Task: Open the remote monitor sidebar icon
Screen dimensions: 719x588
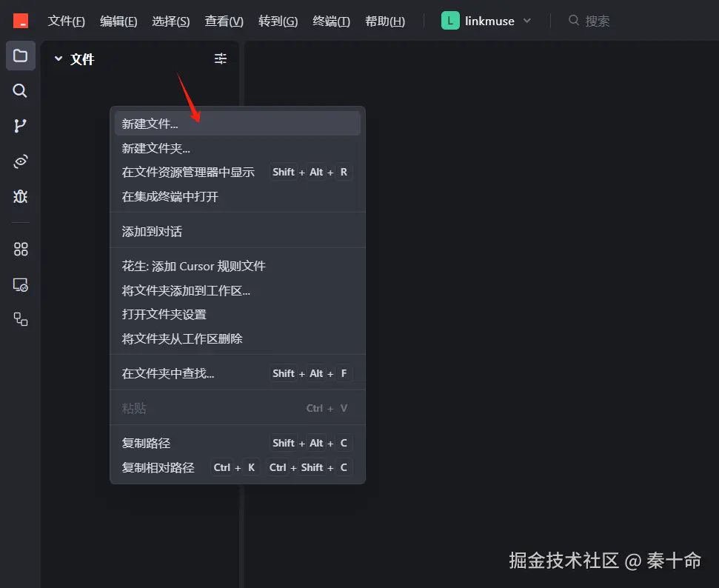Action: 20,285
